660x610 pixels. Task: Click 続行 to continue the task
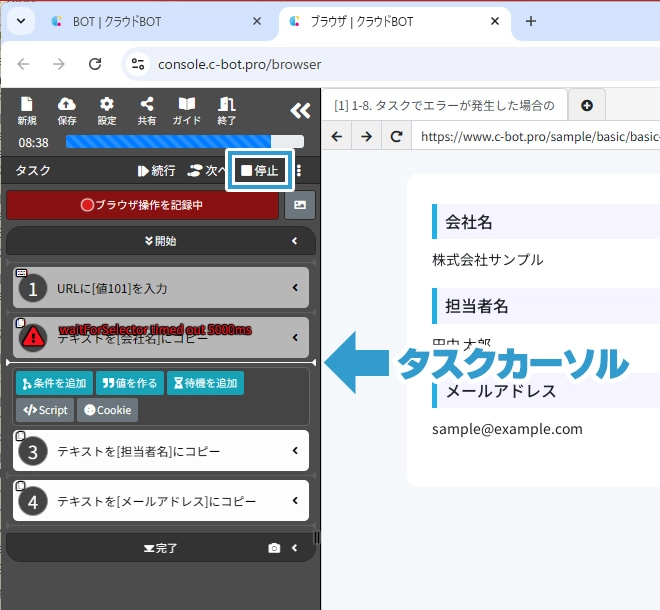pos(156,171)
